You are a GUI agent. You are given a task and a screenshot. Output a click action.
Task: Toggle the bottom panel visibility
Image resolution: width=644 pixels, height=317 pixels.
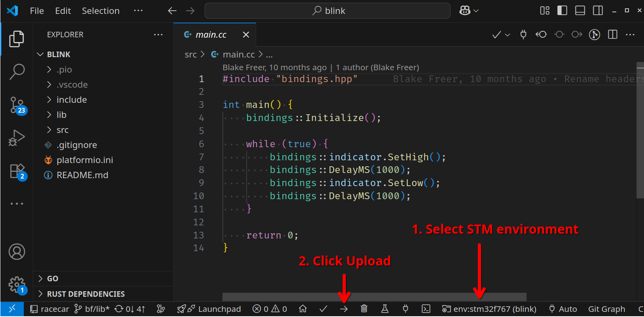click(x=580, y=11)
